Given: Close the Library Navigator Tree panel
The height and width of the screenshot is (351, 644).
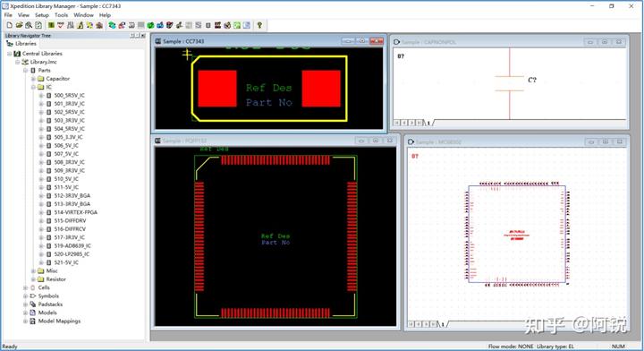Looking at the screenshot, I should click(142, 35).
